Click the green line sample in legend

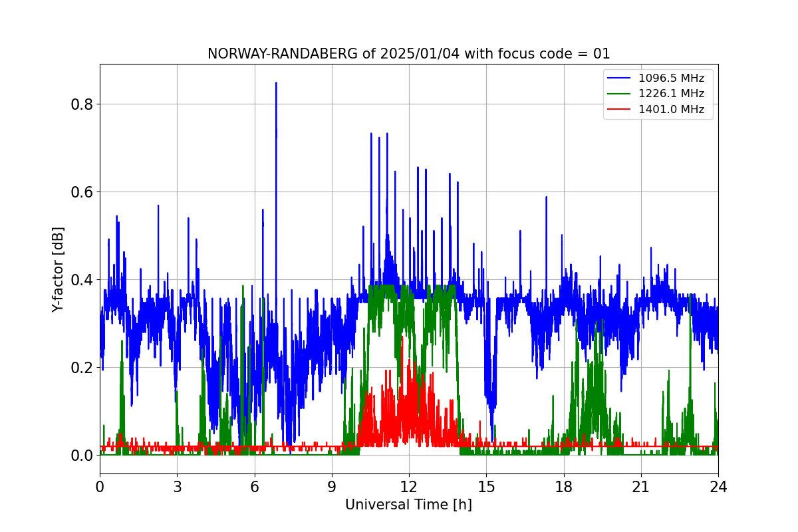point(620,94)
